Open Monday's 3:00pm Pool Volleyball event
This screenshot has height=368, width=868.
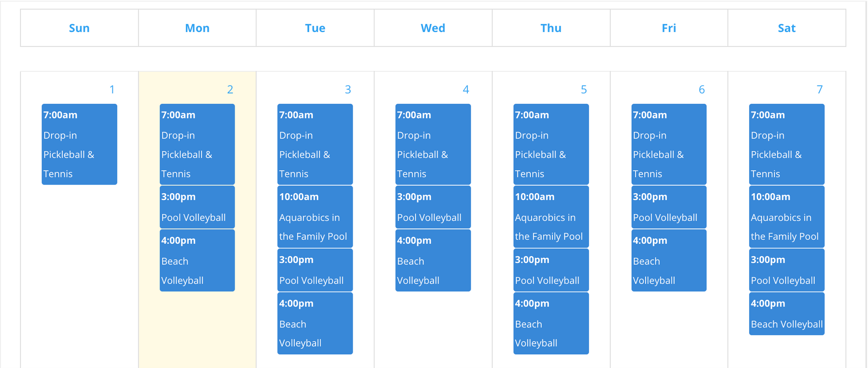[x=197, y=207]
